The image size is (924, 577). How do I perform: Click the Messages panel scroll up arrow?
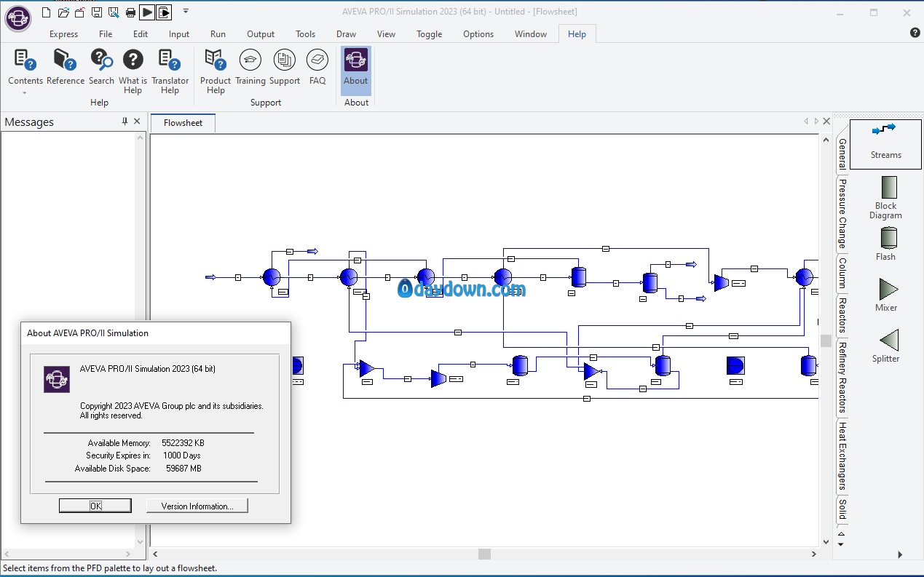click(x=141, y=138)
